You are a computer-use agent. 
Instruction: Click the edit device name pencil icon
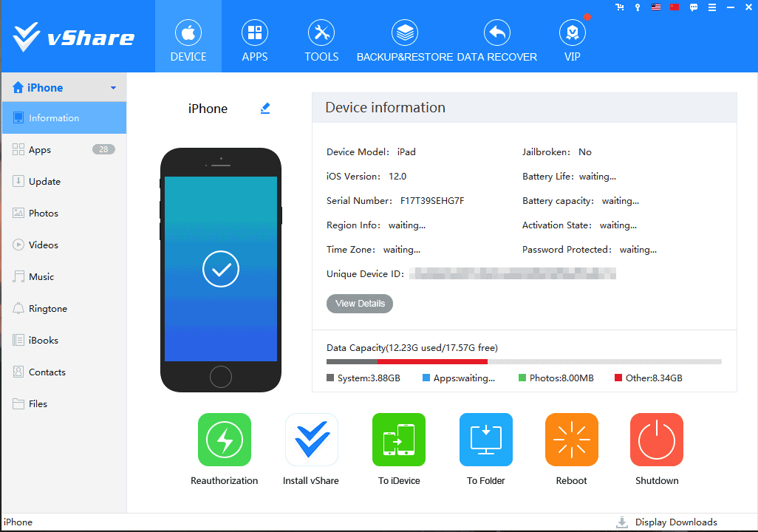(x=265, y=109)
